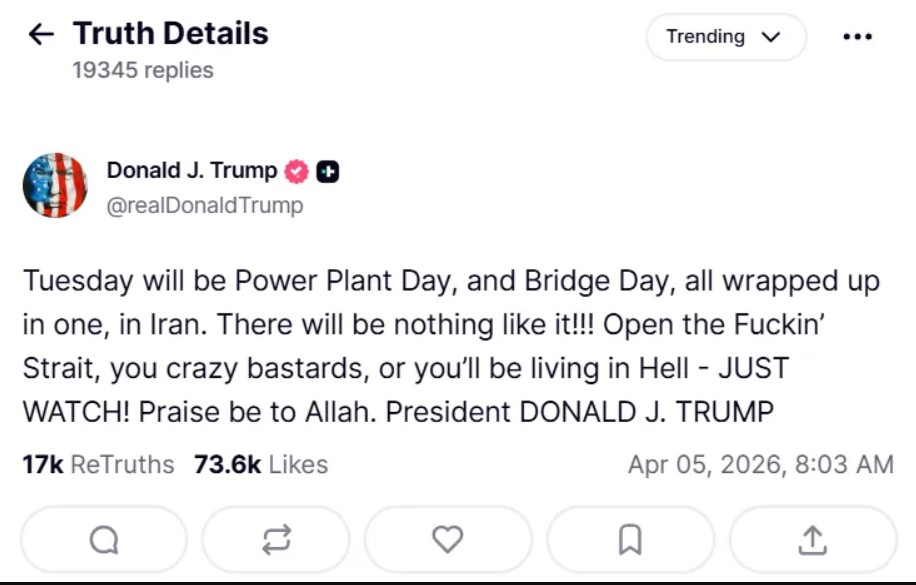The image size is (916, 585).
Task: Click the pink verified checkmark badge
Action: [x=294, y=170]
